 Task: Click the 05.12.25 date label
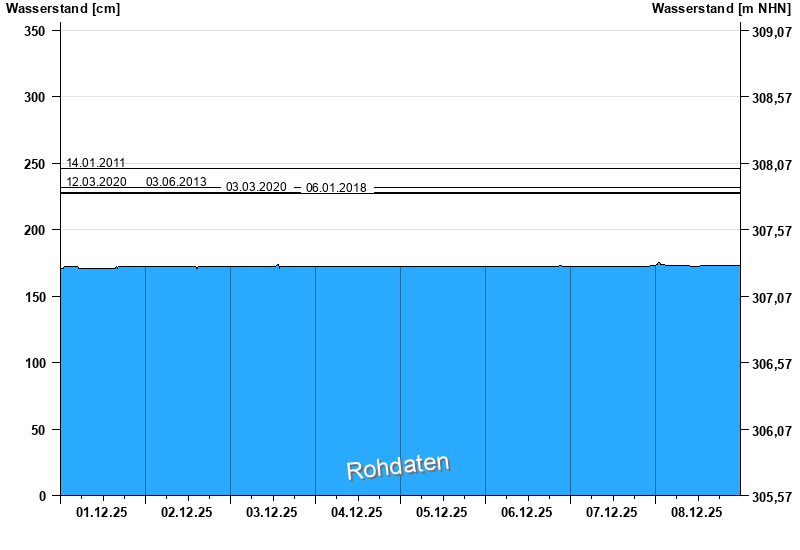tap(441, 512)
